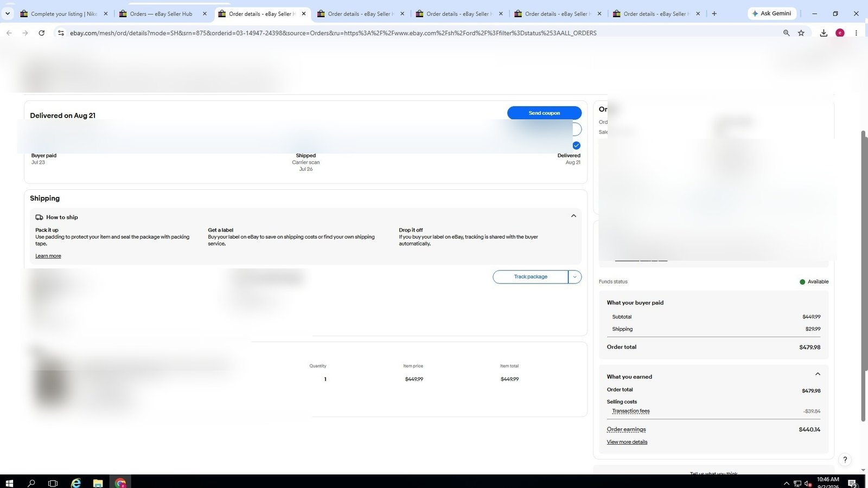The height and width of the screenshot is (488, 868).
Task: Launch Internet Explorer from the taskbar
Action: (76, 482)
